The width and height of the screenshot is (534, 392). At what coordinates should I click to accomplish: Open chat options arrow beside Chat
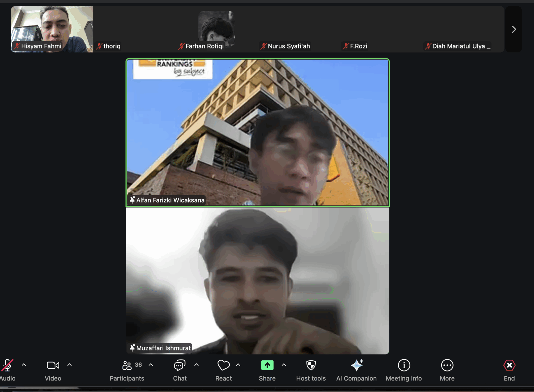(197, 365)
